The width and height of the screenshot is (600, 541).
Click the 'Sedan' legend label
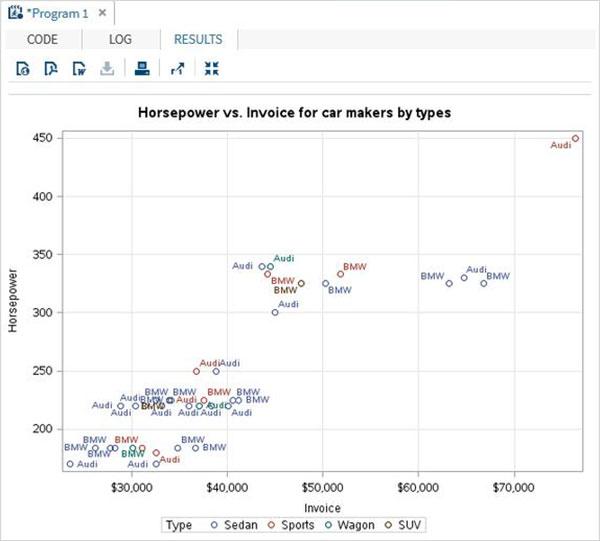click(241, 525)
